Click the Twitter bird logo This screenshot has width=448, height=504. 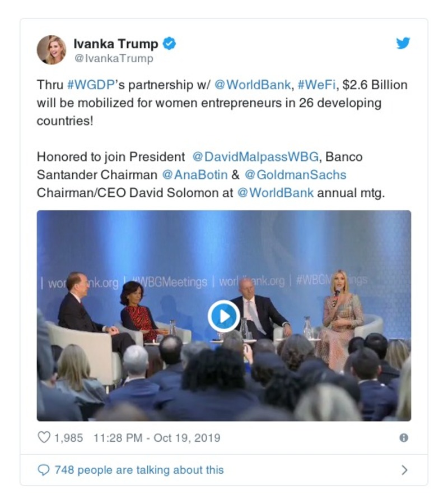coord(403,43)
